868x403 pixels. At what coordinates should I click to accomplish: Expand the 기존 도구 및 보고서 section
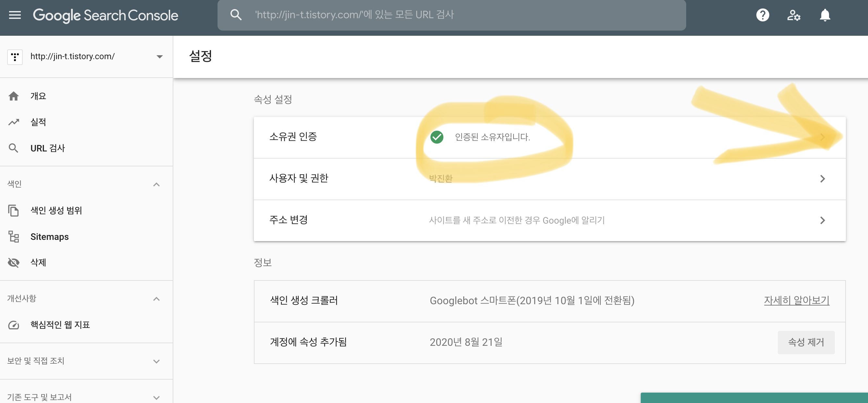coord(156,397)
